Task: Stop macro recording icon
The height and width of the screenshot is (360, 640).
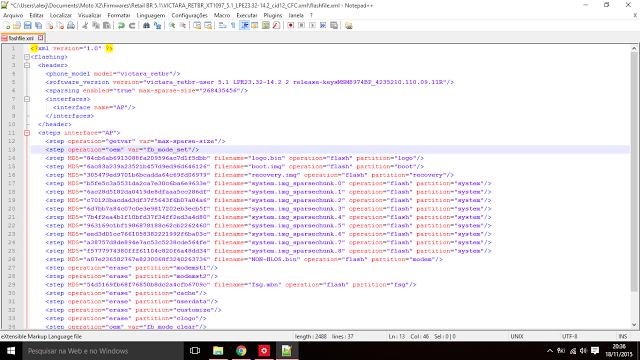Action: tap(301, 26)
